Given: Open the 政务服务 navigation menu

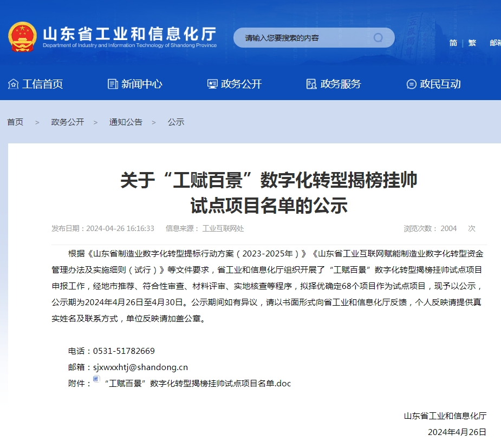Looking at the screenshot, I should 340,84.
